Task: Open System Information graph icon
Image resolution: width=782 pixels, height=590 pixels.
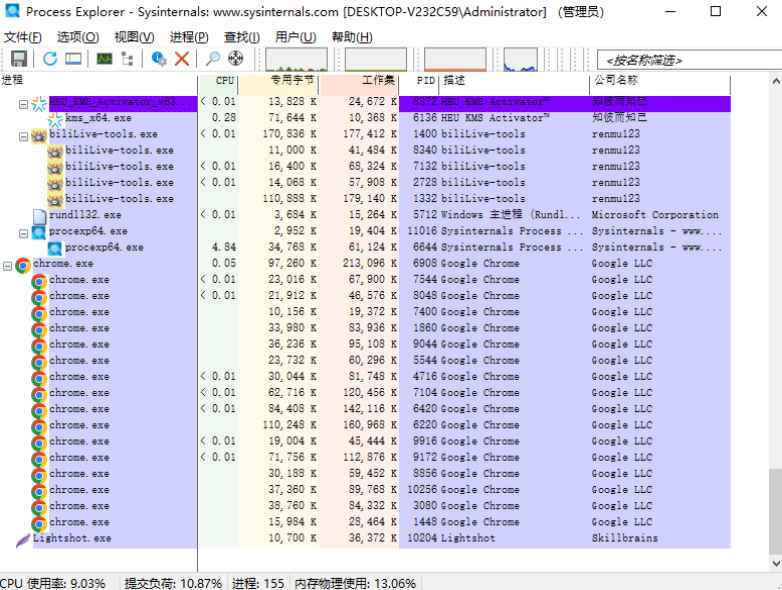Action: (x=104, y=59)
